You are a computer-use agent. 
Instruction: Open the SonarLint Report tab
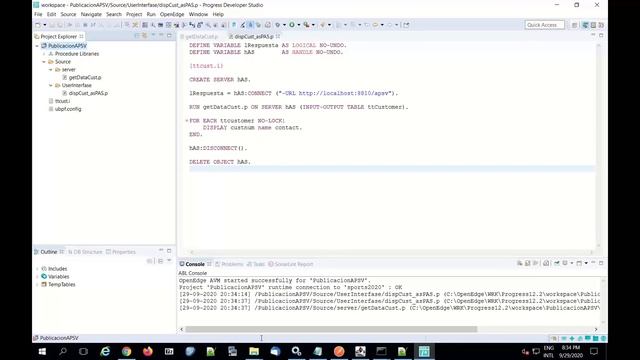[291, 264]
